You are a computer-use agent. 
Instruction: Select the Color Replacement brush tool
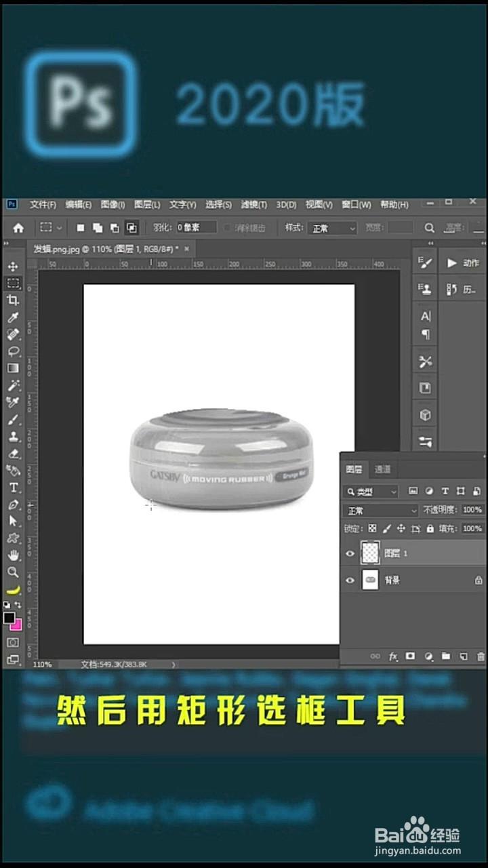[13, 402]
